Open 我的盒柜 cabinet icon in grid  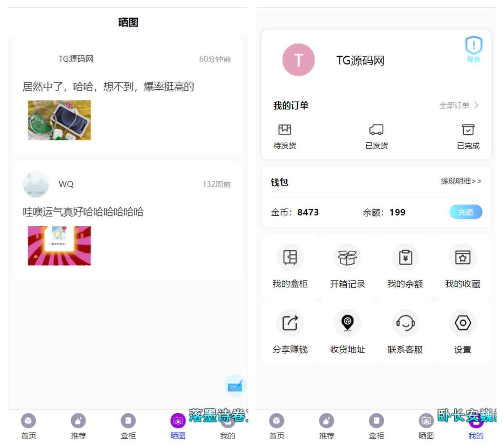290,258
